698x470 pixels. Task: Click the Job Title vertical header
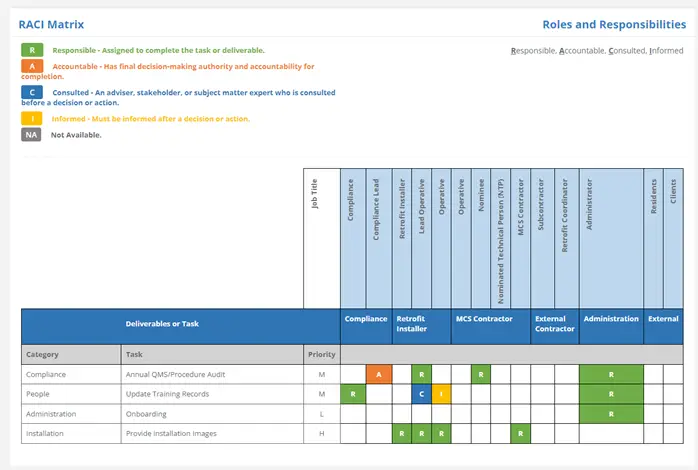click(322, 238)
